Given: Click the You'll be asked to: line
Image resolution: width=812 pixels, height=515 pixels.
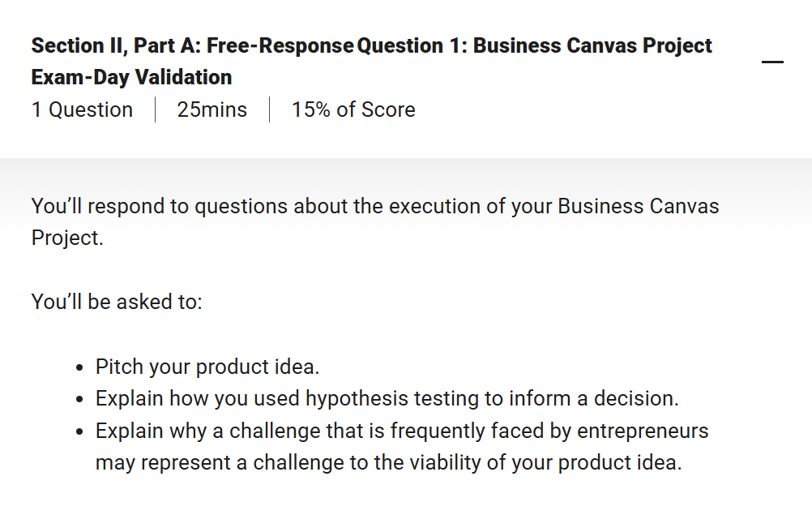Looking at the screenshot, I should pos(117,302).
